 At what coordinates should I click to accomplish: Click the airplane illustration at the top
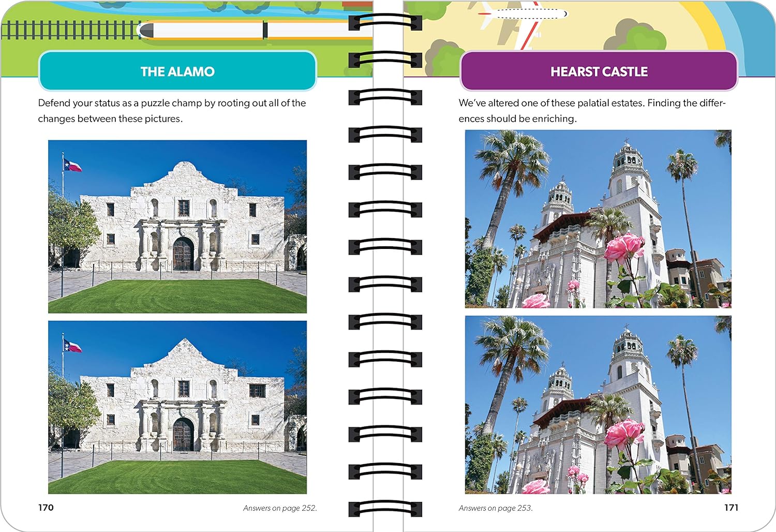[521, 20]
